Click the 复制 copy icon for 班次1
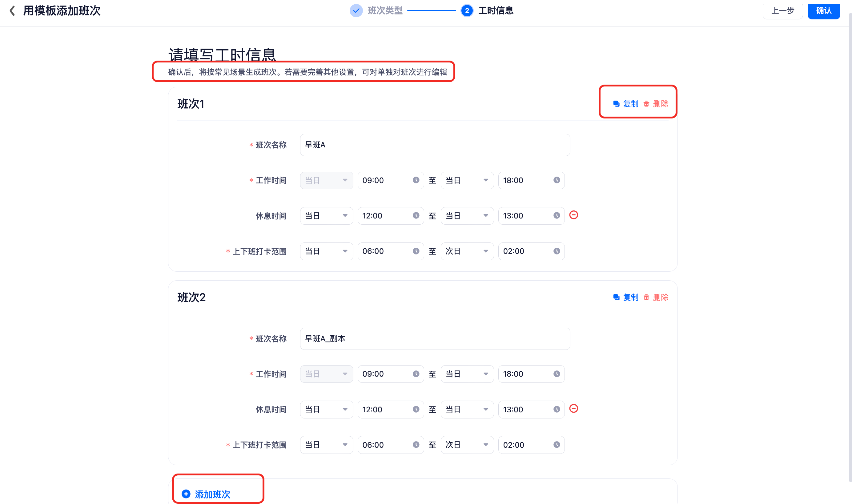 (x=616, y=104)
